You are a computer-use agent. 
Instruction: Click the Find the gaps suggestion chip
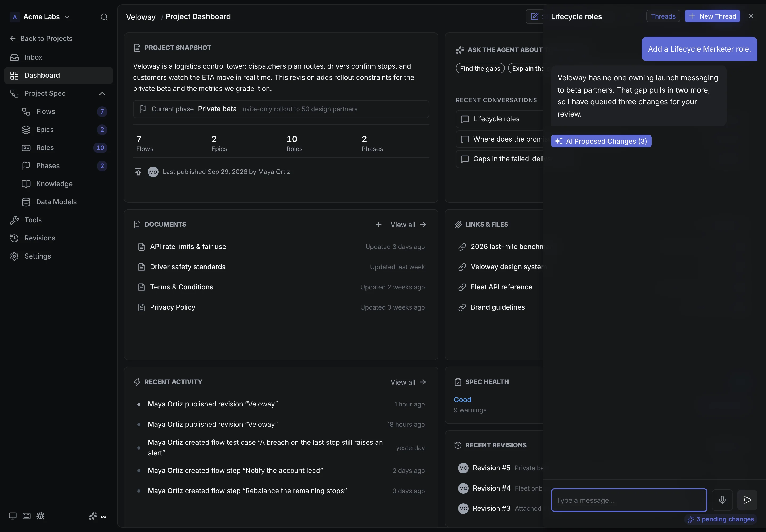click(480, 68)
